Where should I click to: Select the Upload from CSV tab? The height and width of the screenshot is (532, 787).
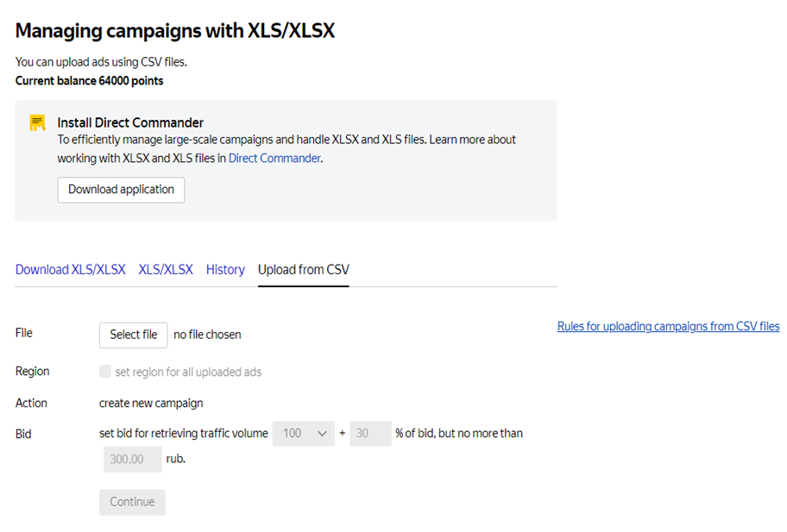pos(304,270)
